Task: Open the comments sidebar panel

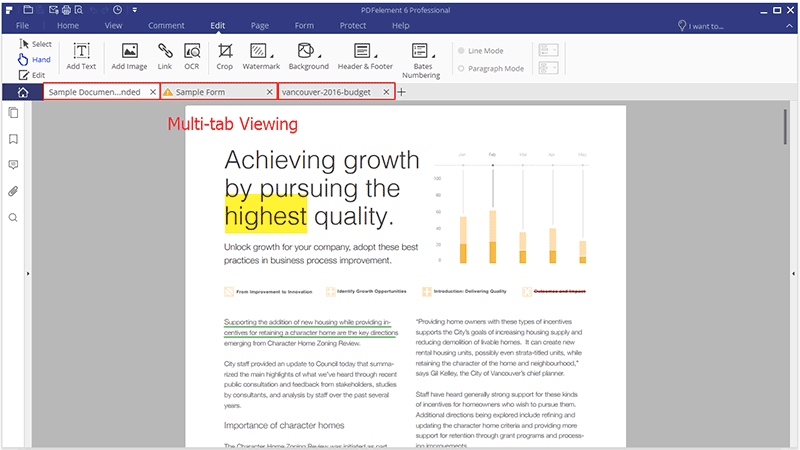Action: [13, 165]
